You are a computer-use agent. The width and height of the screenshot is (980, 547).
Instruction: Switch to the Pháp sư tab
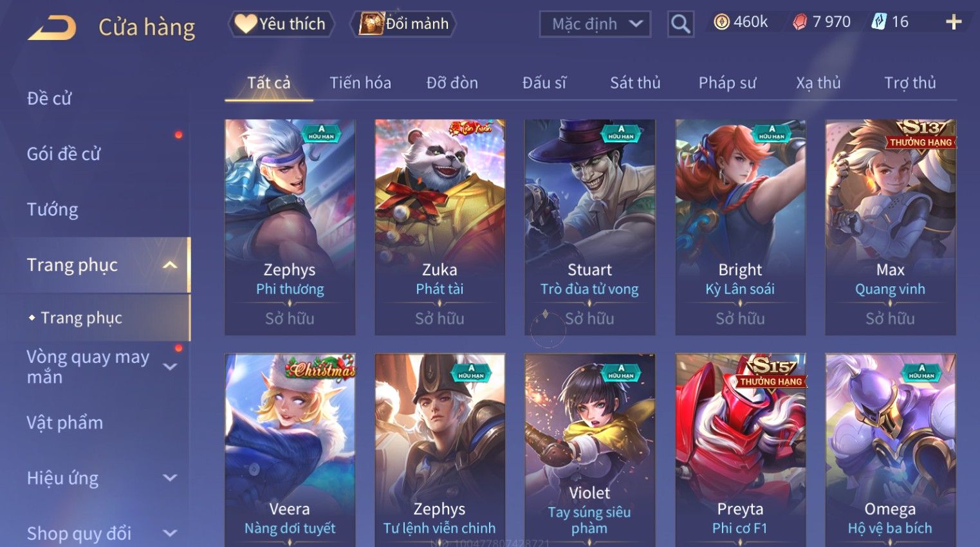(x=727, y=83)
